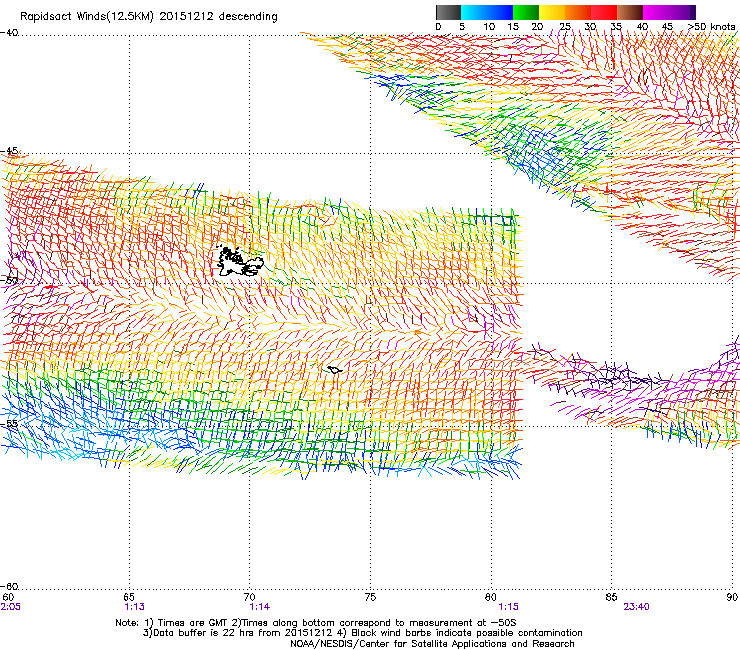
Task: Click the gray 0-5 knots legend segment
Action: (x=448, y=12)
